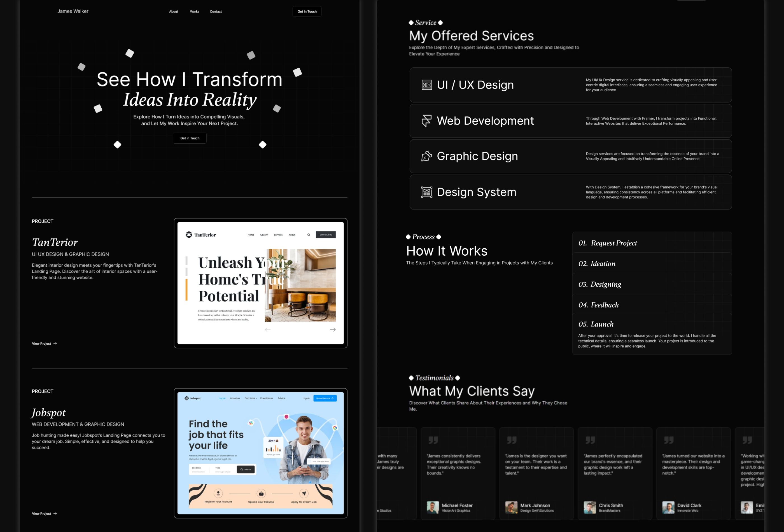
Task: Open the About nav item
Action: [173, 11]
